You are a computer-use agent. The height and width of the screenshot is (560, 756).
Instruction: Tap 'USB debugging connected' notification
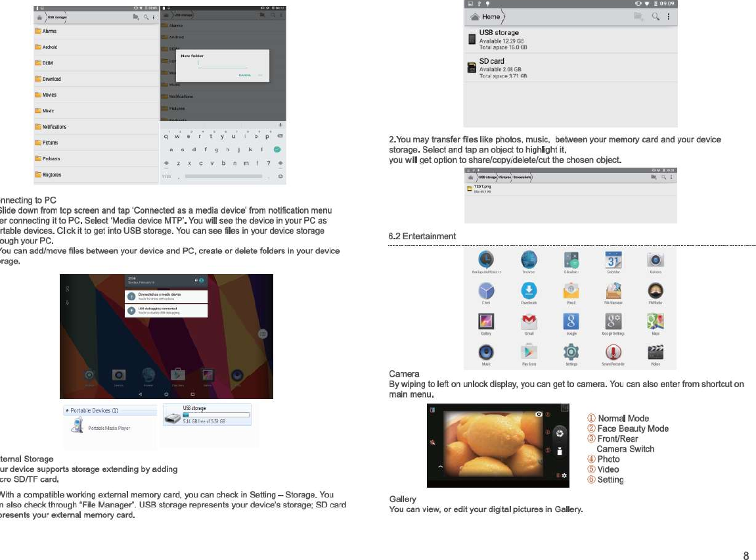[x=166, y=310]
